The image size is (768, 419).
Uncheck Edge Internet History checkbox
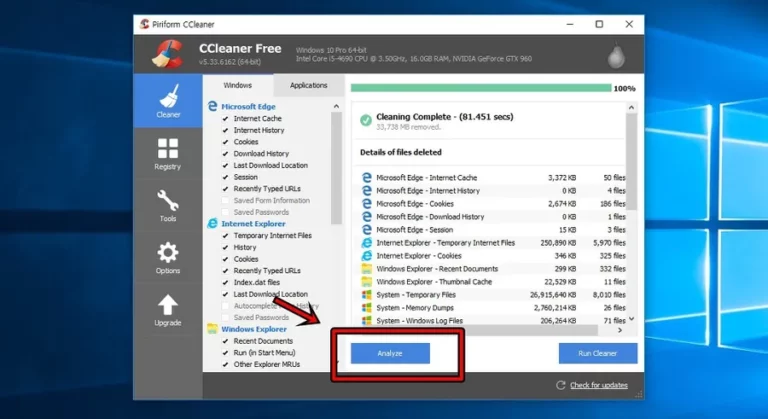tap(225, 130)
